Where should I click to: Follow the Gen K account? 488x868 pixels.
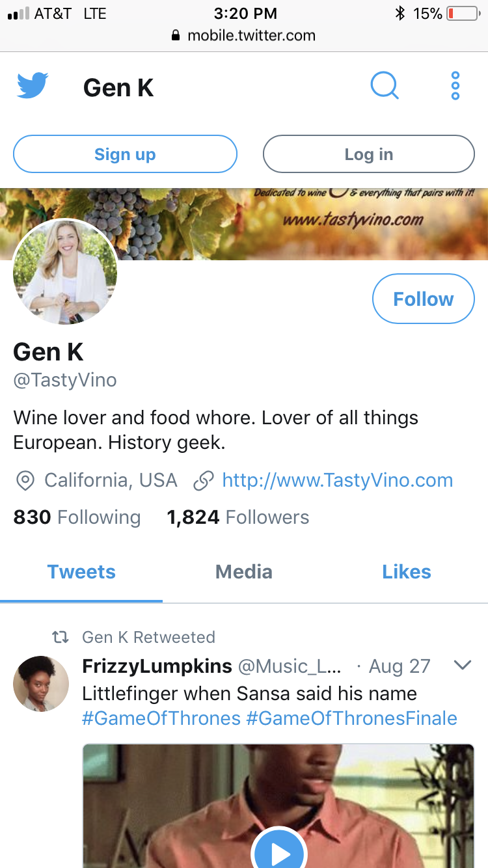(424, 299)
